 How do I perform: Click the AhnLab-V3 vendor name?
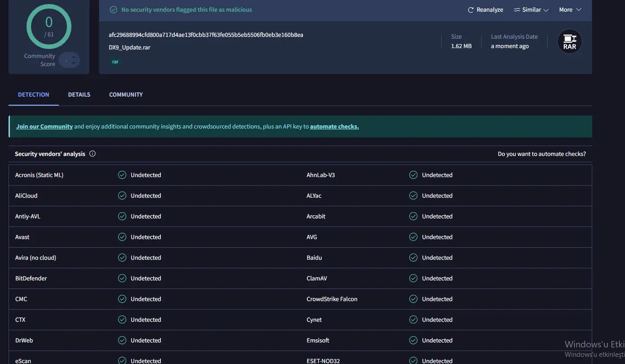tap(321, 175)
